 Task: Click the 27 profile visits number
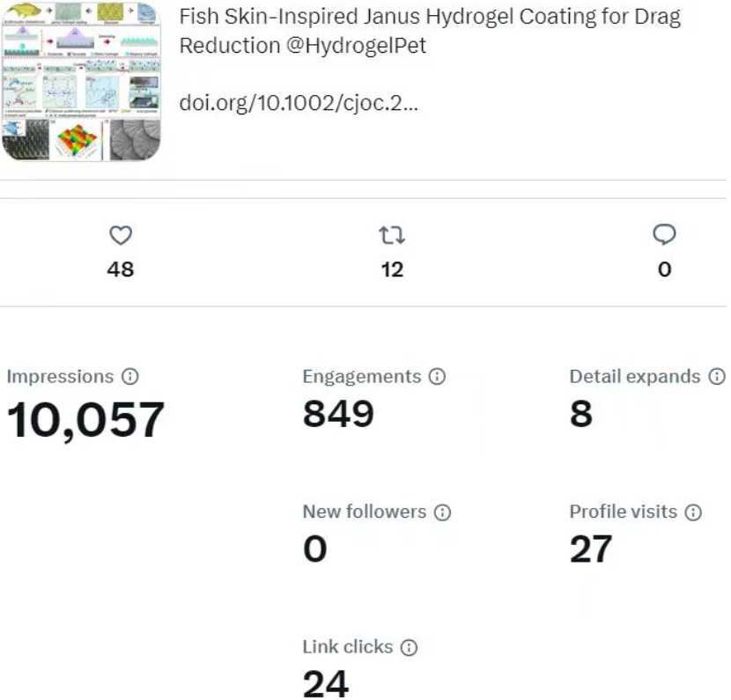(590, 549)
